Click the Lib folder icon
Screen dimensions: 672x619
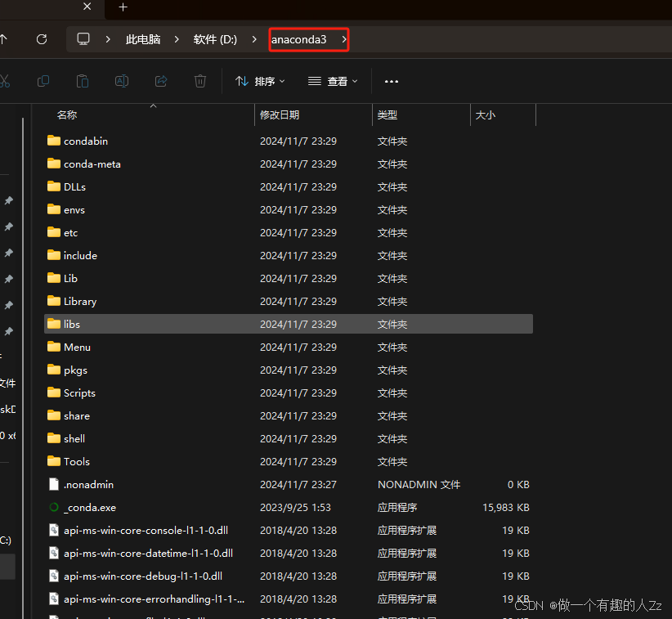point(54,278)
